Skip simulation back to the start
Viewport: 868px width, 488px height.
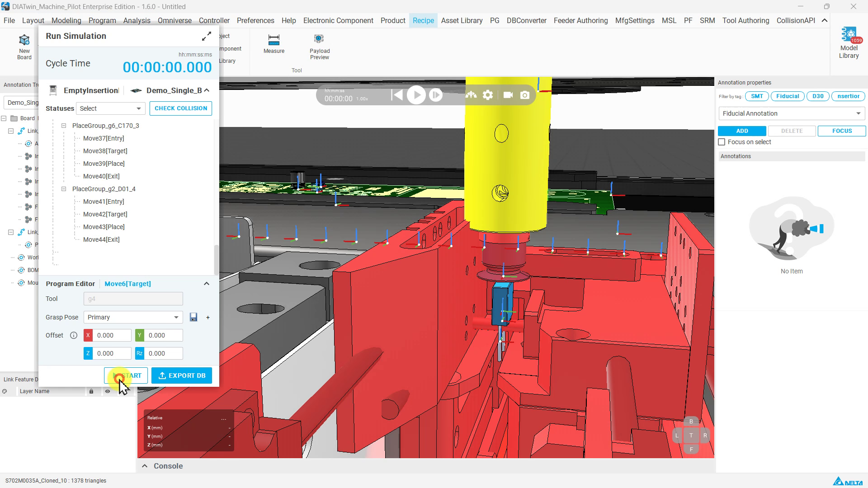pos(397,95)
